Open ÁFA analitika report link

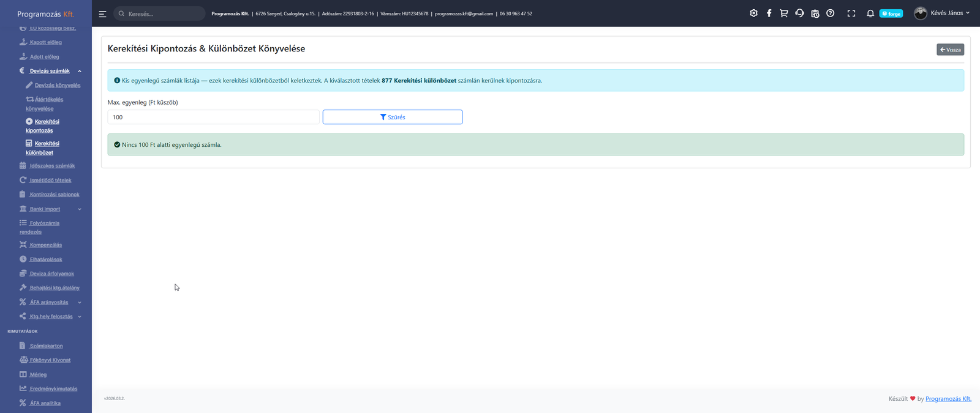point(45,403)
